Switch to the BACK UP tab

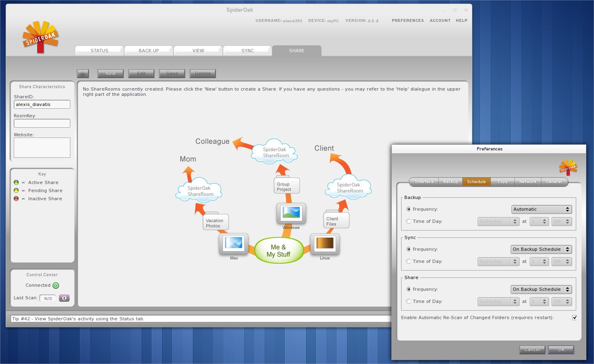149,51
